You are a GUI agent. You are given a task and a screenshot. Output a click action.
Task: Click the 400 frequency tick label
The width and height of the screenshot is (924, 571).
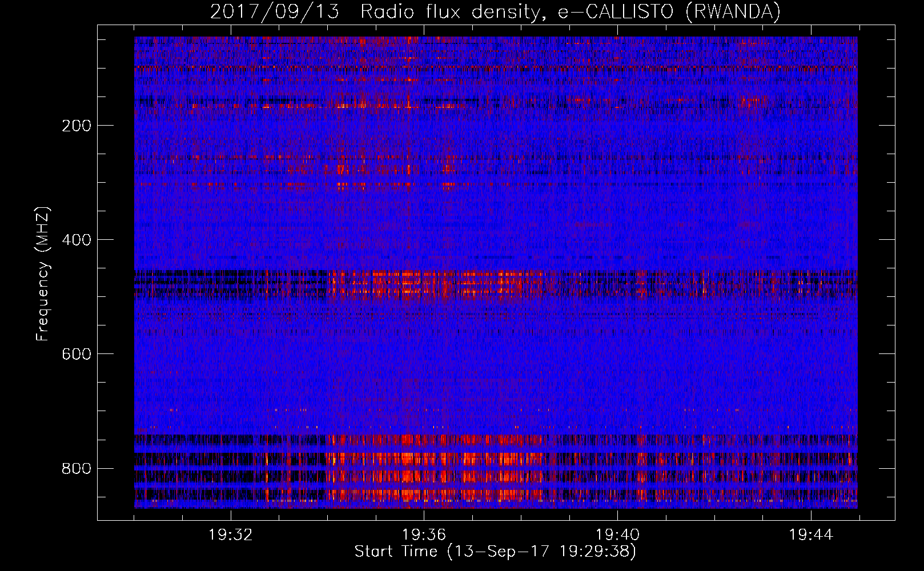pos(77,240)
